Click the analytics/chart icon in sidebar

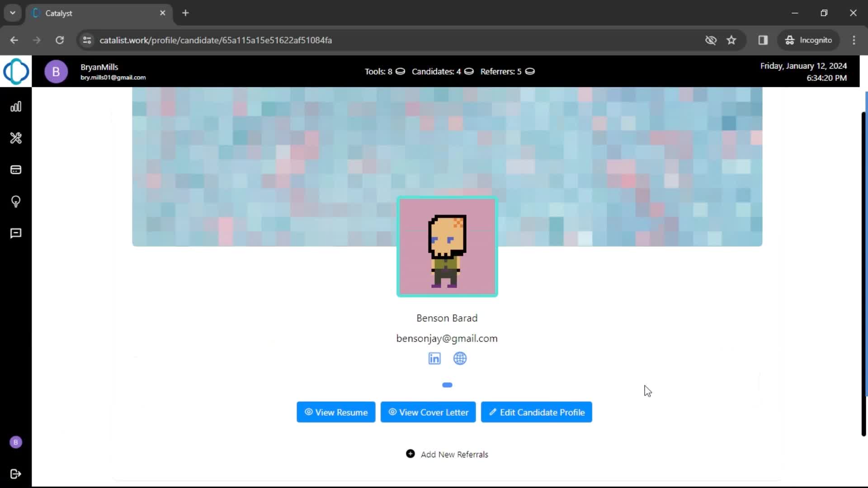[x=16, y=107]
